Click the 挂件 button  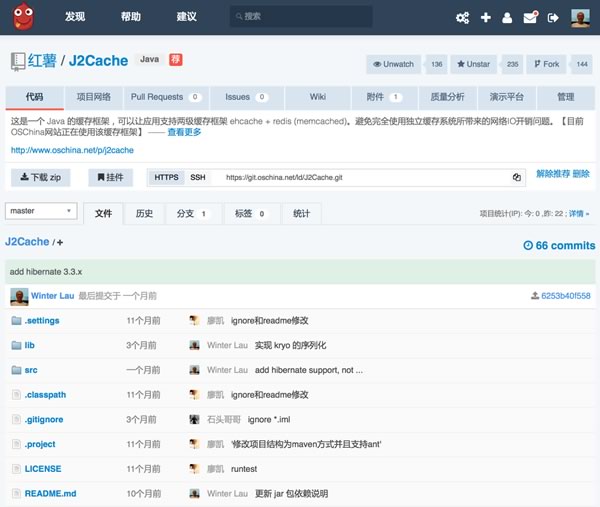tap(111, 178)
